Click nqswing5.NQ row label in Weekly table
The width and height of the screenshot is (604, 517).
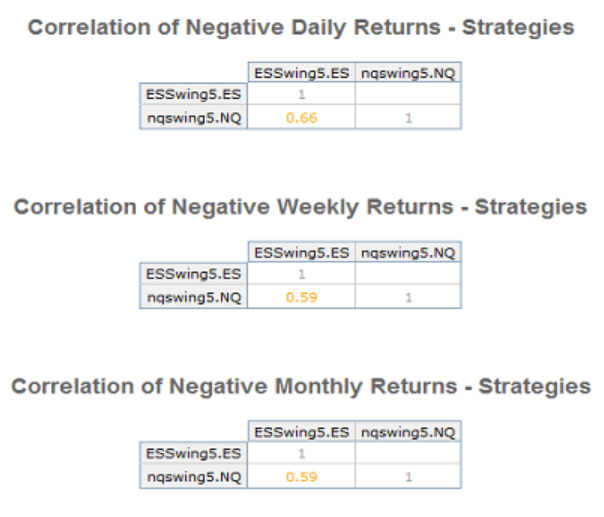coord(194,297)
